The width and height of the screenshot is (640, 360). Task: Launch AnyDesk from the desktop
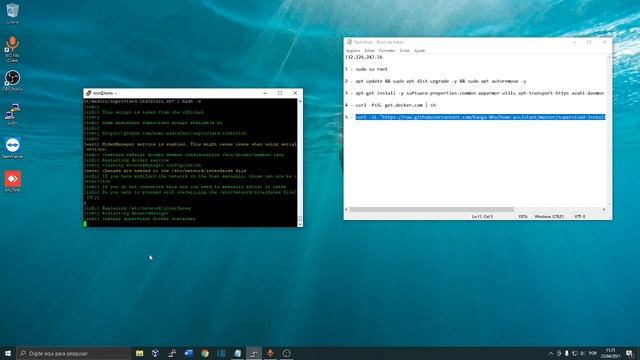(x=12, y=181)
